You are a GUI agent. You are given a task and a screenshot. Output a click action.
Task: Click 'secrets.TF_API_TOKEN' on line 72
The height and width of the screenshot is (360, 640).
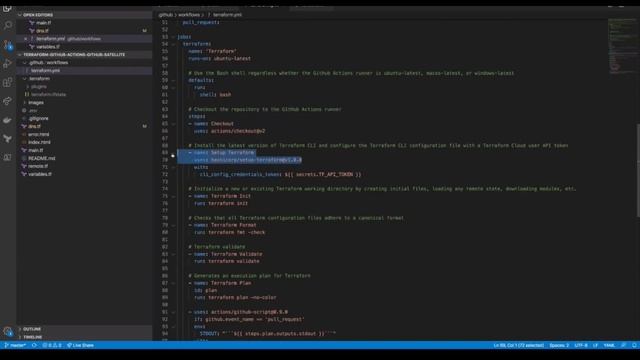[324, 174]
